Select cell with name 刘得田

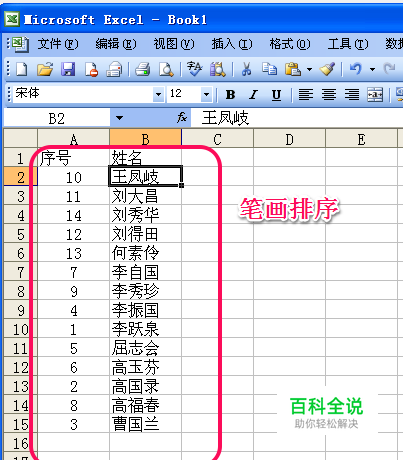click(146, 234)
